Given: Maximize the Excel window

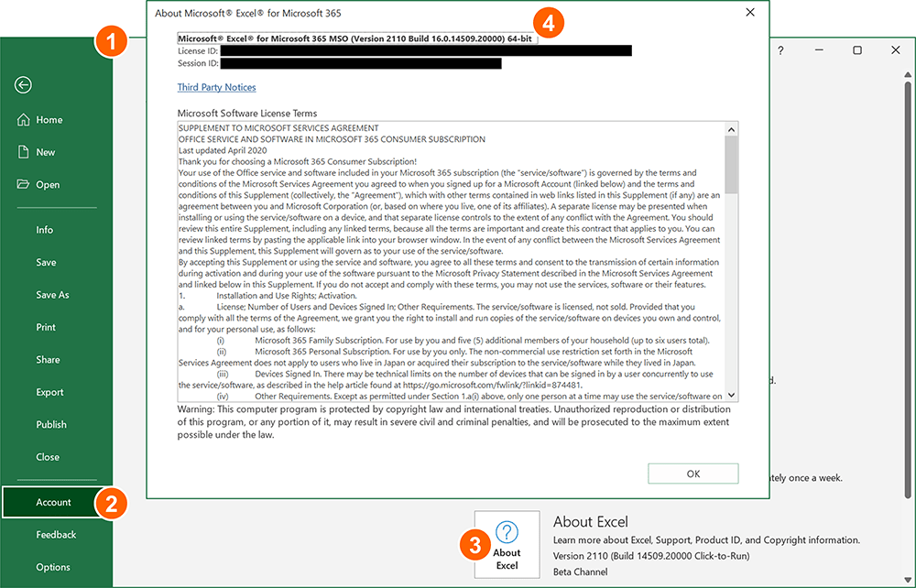Looking at the screenshot, I should point(857,50).
